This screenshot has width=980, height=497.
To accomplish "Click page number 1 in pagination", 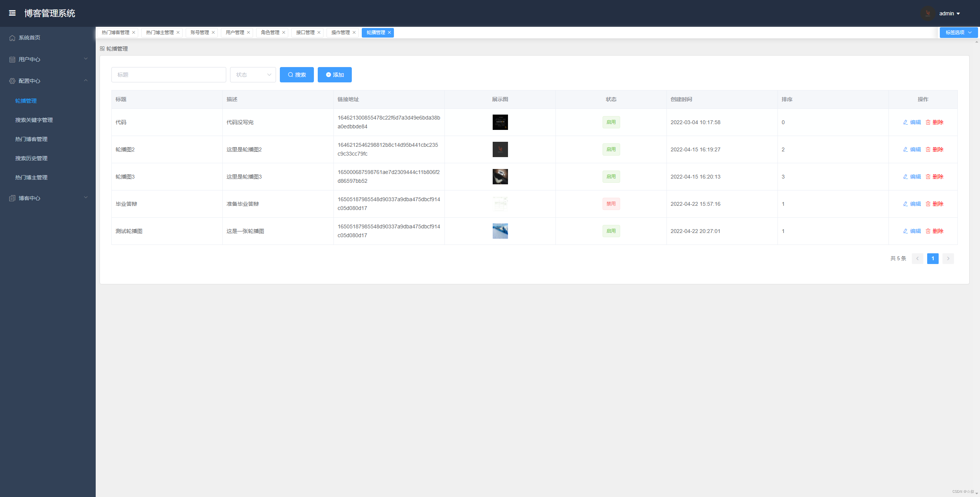I will click(933, 259).
